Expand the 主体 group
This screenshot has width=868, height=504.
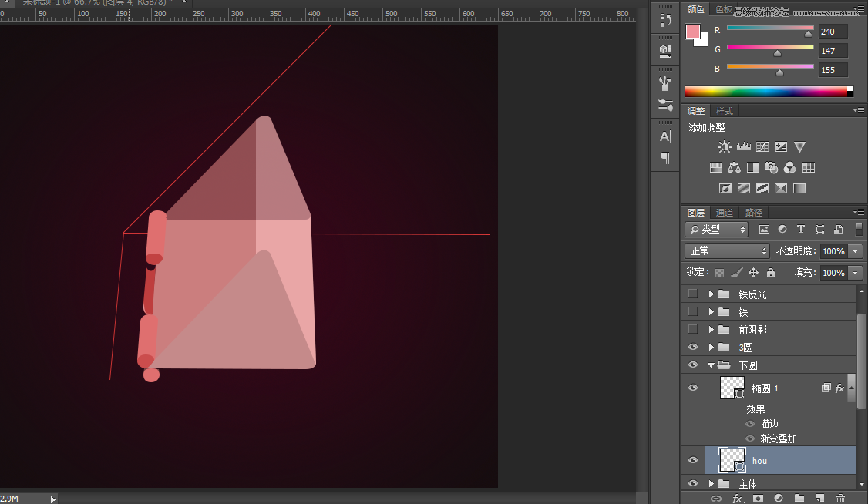pyautogui.click(x=712, y=483)
